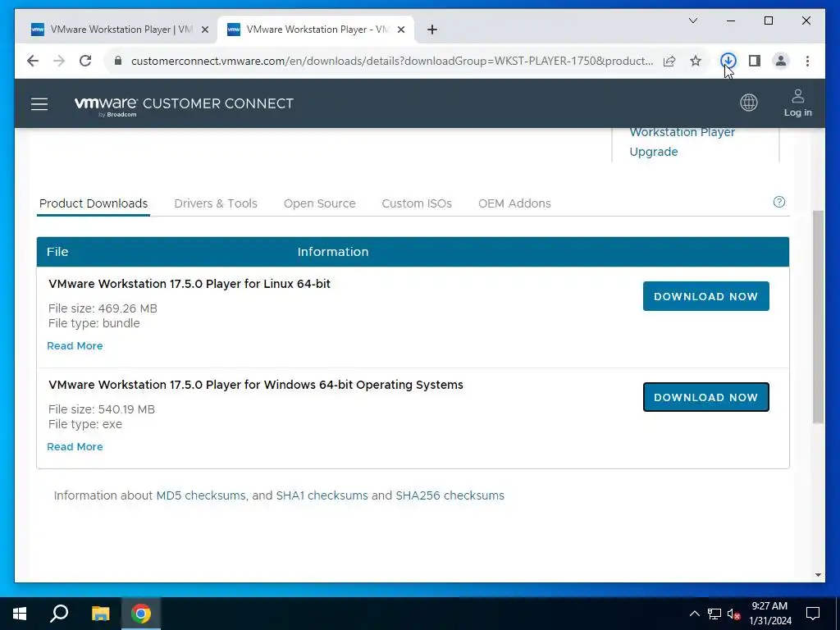Bookmark this page with the star icon
This screenshot has height=630, width=840.
tap(696, 61)
